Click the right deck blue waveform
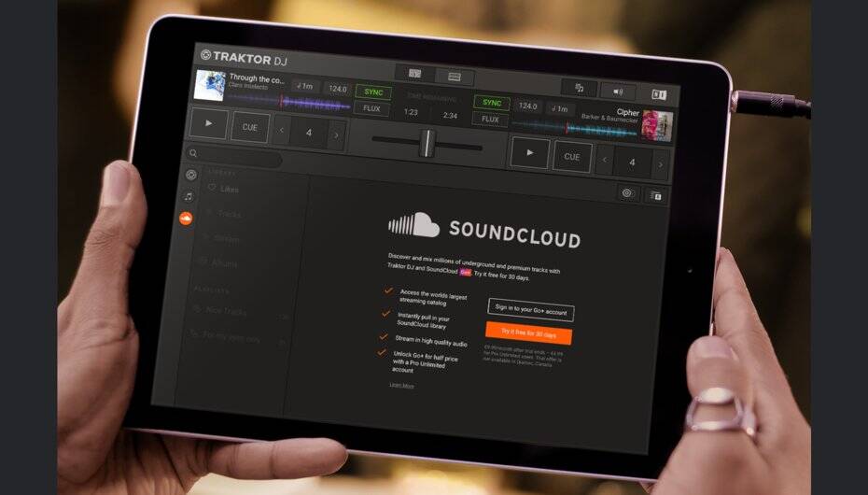Screen dimensions: 868x495 [x=576, y=129]
